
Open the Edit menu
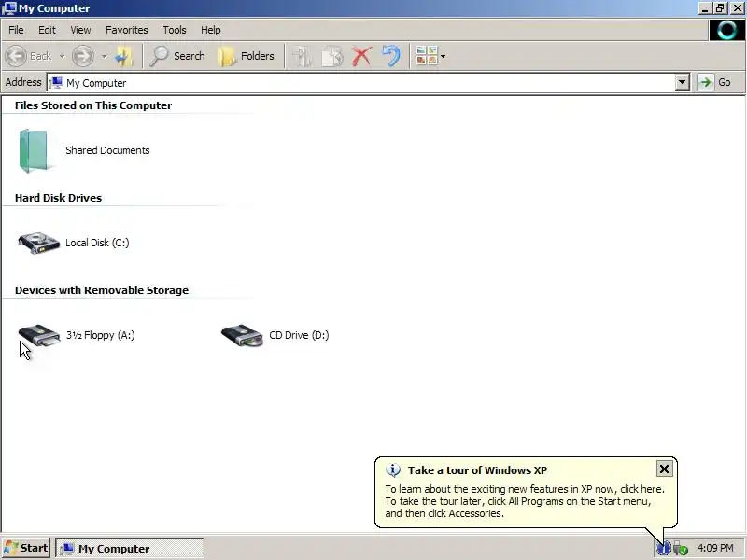point(47,30)
